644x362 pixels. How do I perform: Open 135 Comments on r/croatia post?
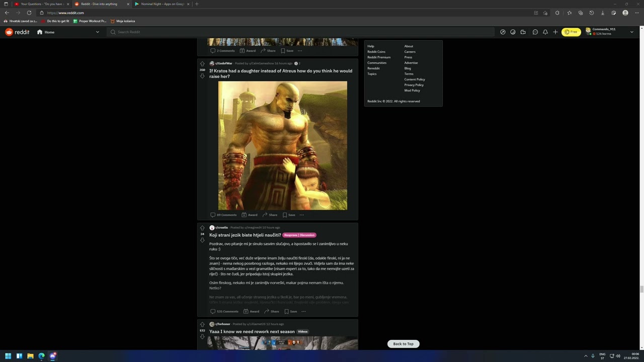(224, 311)
